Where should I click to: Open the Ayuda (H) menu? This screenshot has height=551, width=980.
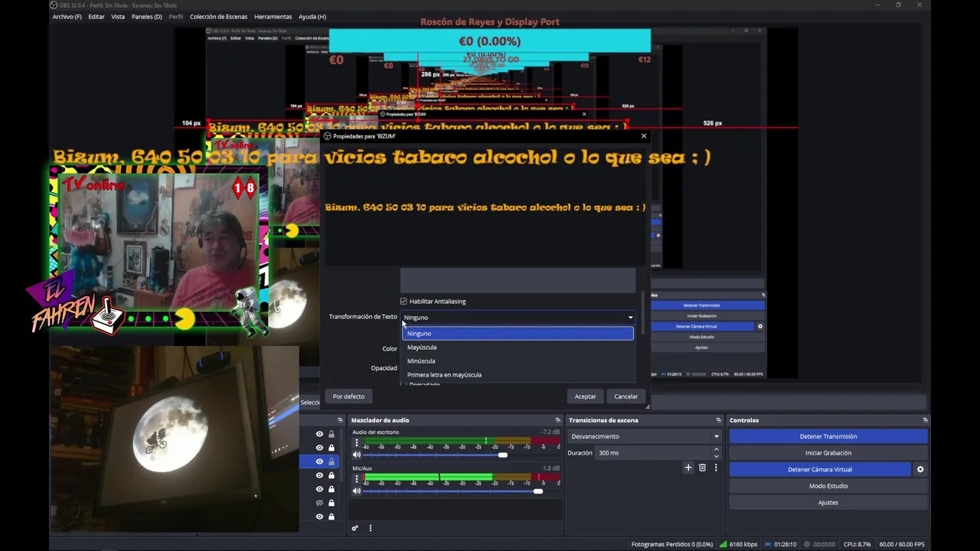pyautogui.click(x=312, y=17)
